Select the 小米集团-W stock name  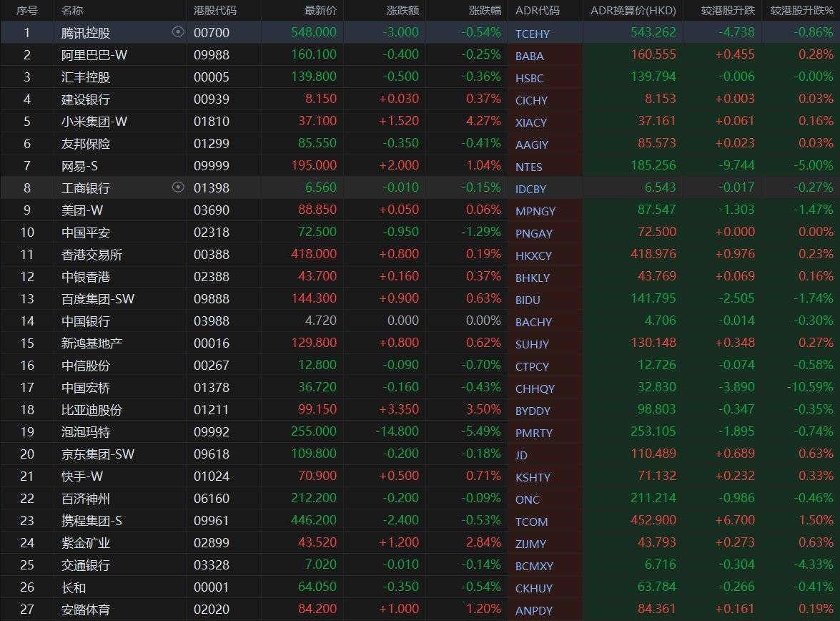click(x=94, y=122)
